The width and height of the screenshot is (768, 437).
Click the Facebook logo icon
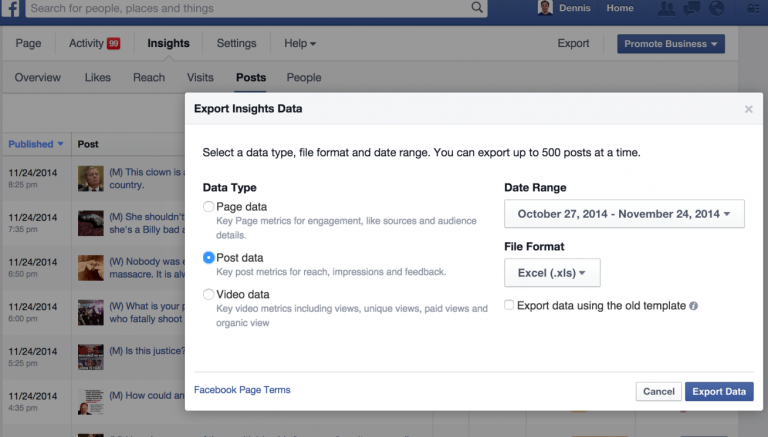point(10,8)
